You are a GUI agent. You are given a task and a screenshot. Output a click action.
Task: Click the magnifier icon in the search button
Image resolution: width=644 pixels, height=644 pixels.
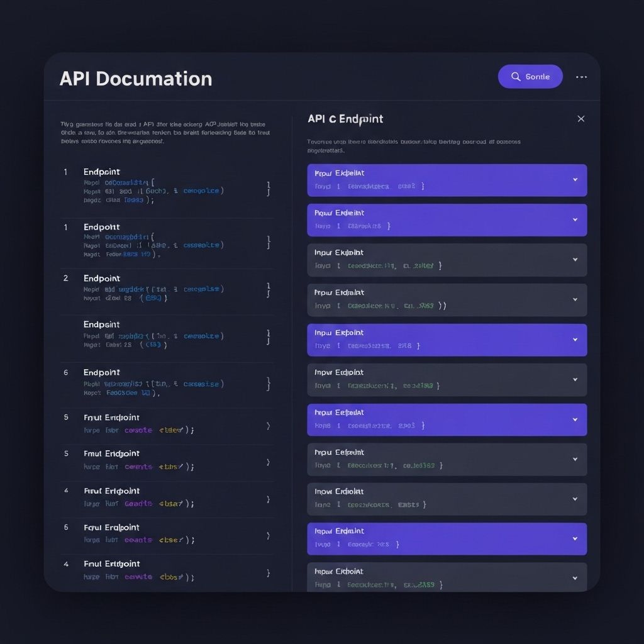(x=516, y=77)
